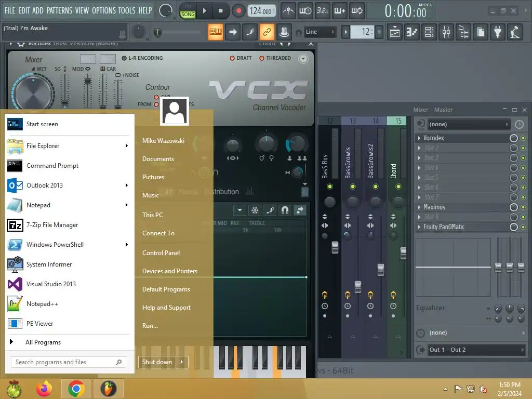Expand Windows PowerShell jump list arrow

point(127,245)
